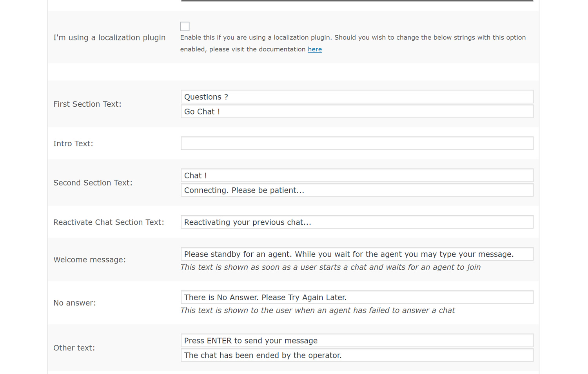Click the 'Press ENTER to send' field
The width and height of the screenshot is (588, 374).
point(357,341)
